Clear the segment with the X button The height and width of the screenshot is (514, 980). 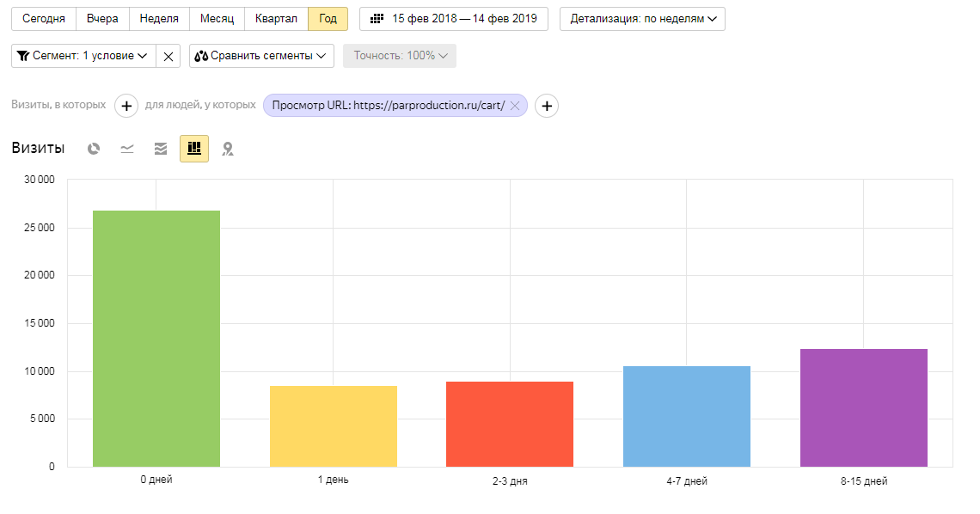click(168, 56)
